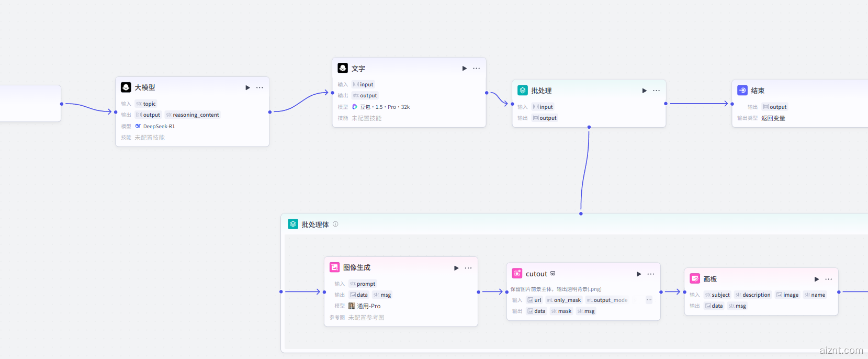Screen dimensions: 868x359
Task: Click the 豆包 1.5 Pro 32k model label
Action: [x=385, y=107]
